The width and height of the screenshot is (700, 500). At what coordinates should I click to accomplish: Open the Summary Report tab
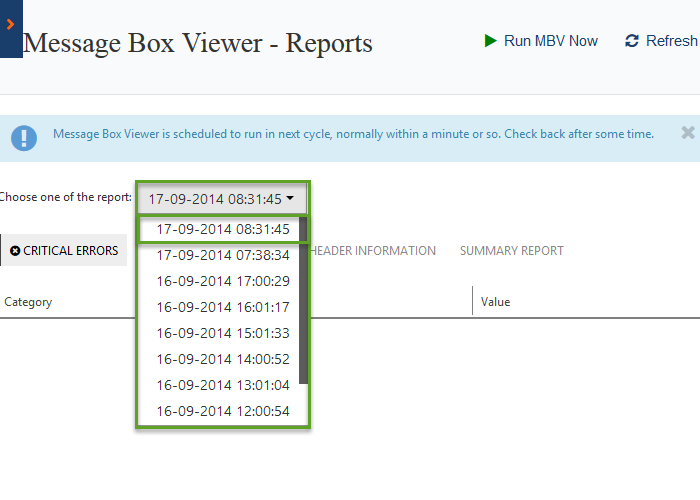(511, 251)
